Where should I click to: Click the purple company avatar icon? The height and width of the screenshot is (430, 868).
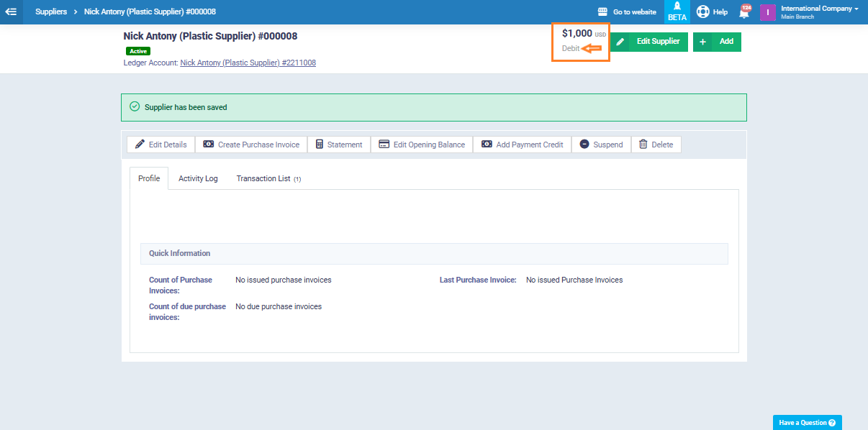click(767, 12)
